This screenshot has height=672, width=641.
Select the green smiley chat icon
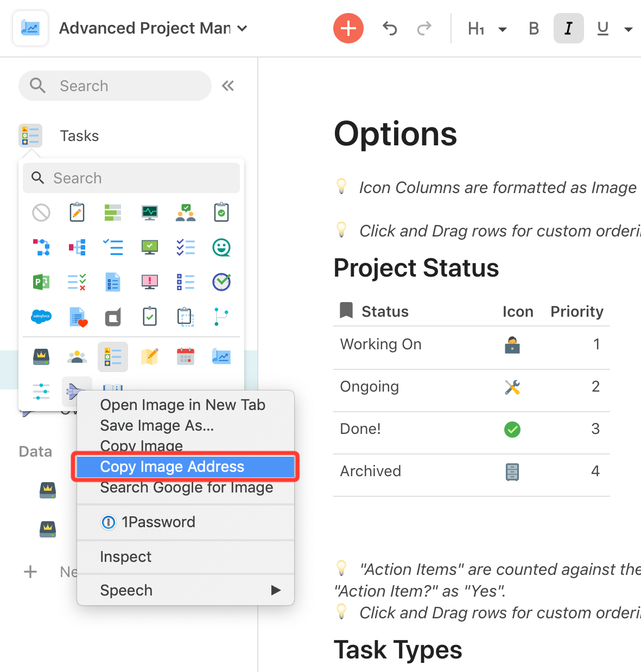221,247
